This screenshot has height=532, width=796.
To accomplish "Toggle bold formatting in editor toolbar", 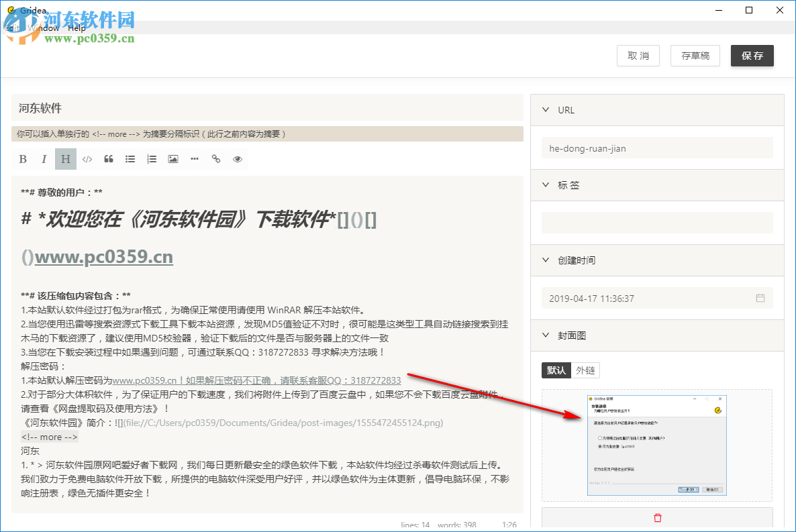I will [23, 159].
